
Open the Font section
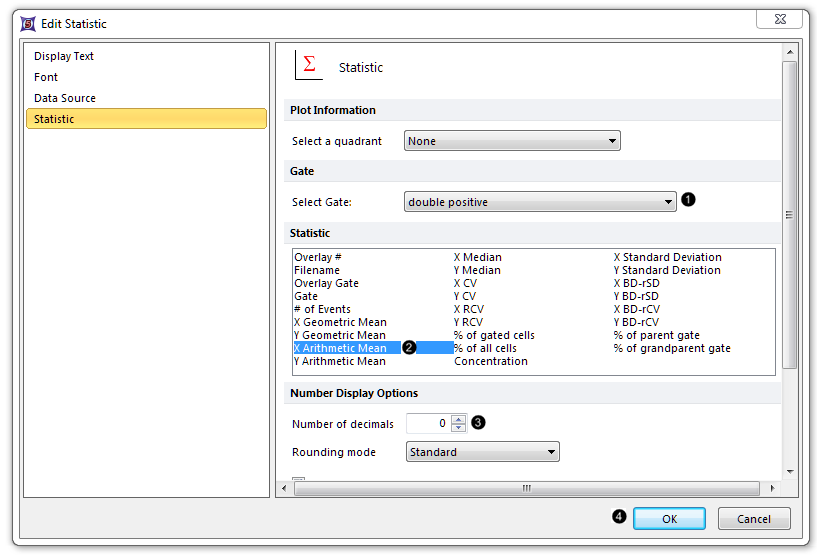point(46,77)
